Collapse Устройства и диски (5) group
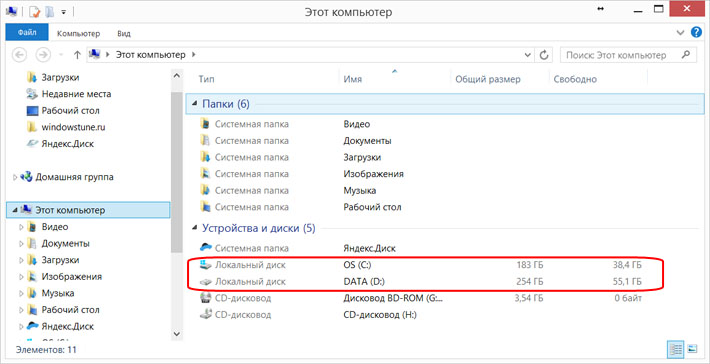The height and width of the screenshot is (364, 710). (x=195, y=228)
